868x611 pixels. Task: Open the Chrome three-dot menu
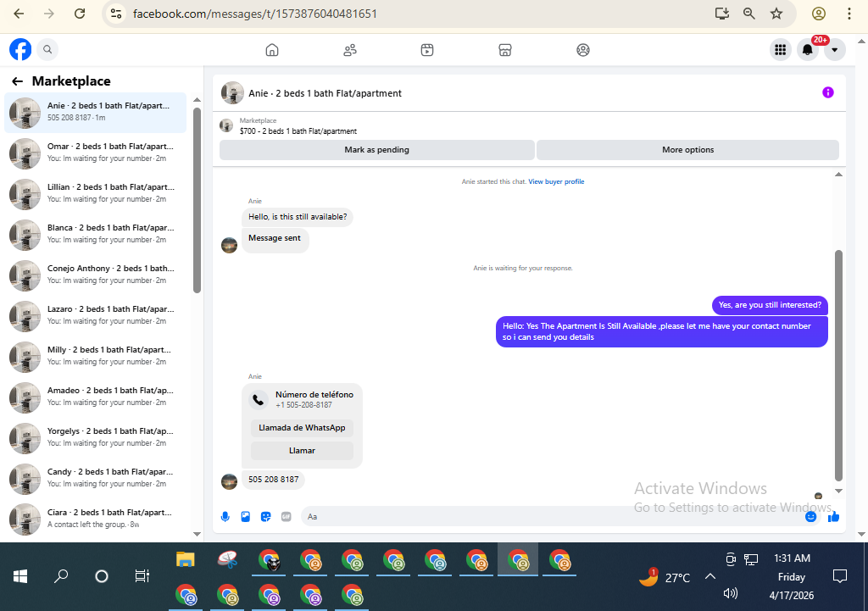(x=849, y=14)
